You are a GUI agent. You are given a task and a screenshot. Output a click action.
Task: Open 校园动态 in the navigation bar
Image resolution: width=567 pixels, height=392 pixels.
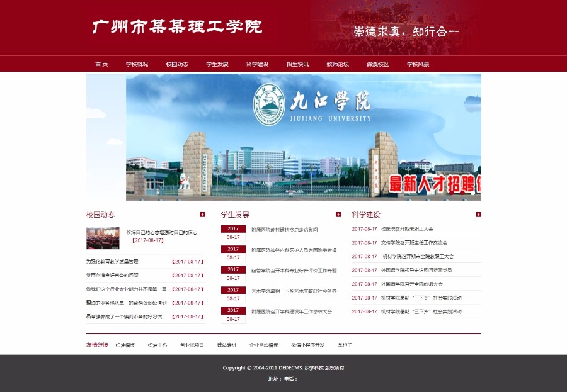(x=177, y=64)
